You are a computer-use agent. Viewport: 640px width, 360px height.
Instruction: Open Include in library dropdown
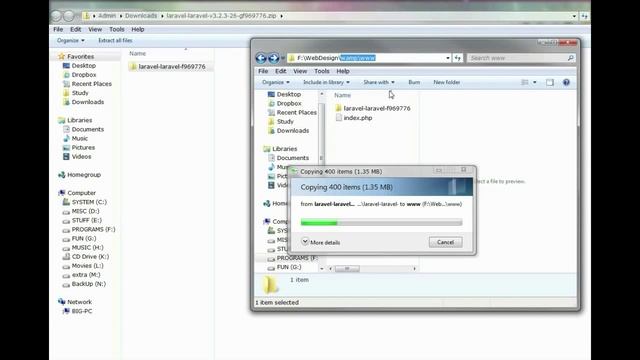pos(326,82)
